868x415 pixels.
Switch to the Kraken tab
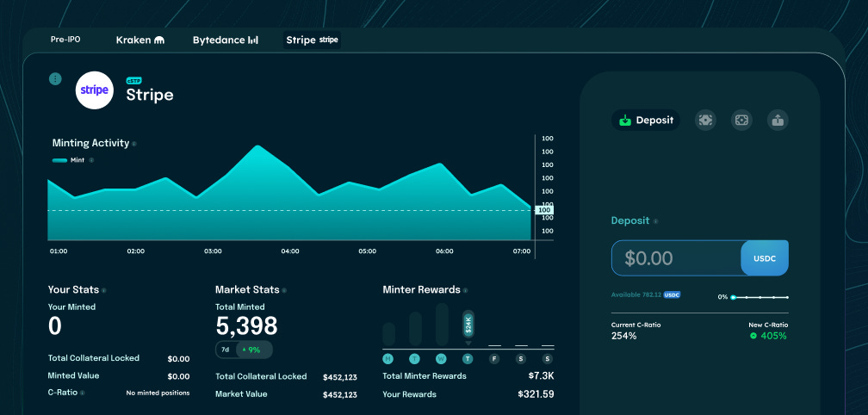pyautogui.click(x=140, y=40)
